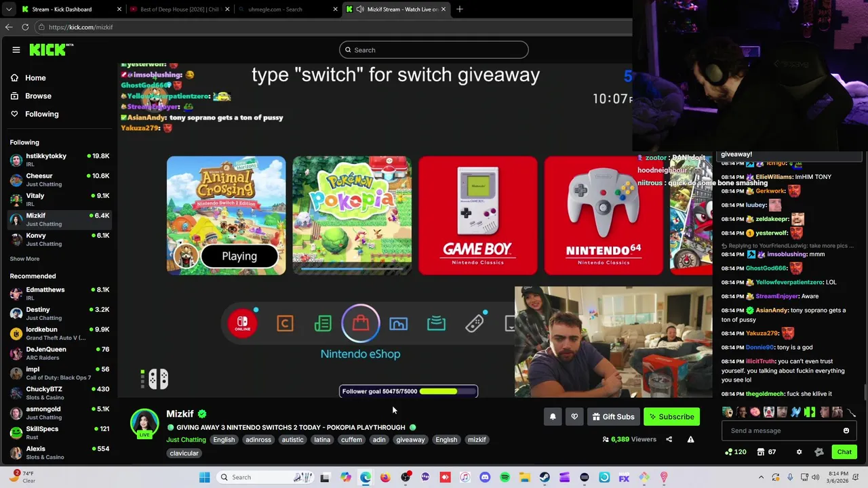The width and height of the screenshot is (868, 488).
Task: Open Discord from the taskbar
Action: (485, 477)
